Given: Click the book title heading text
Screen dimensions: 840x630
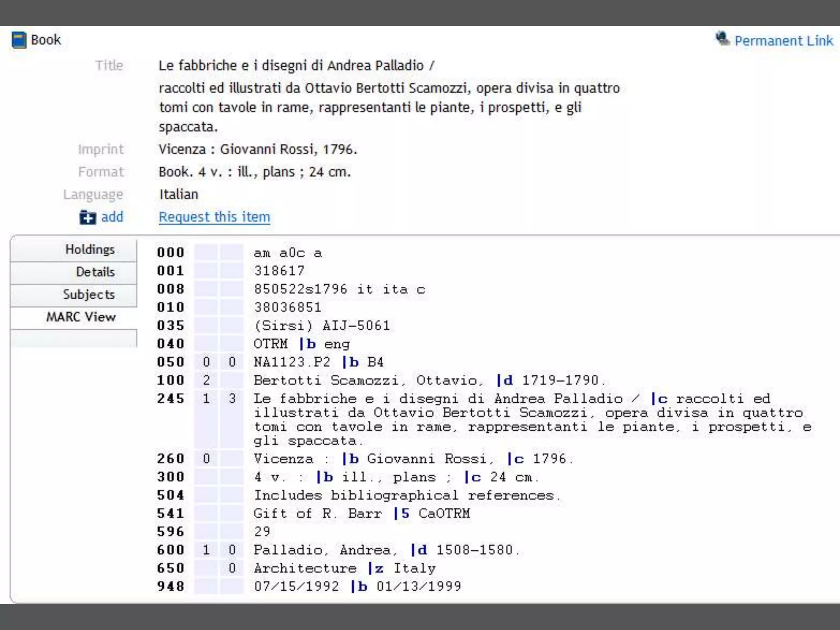Looking at the screenshot, I should [x=296, y=66].
